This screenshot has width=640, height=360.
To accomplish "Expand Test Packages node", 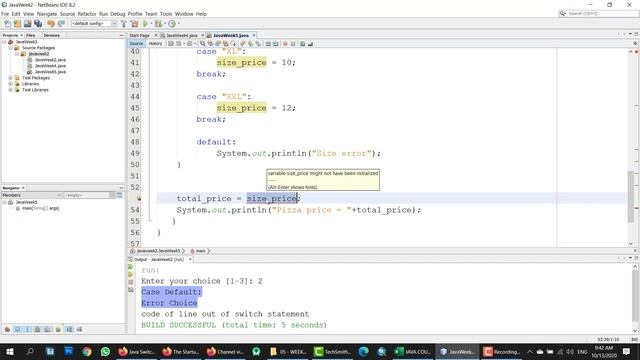I will [11, 78].
